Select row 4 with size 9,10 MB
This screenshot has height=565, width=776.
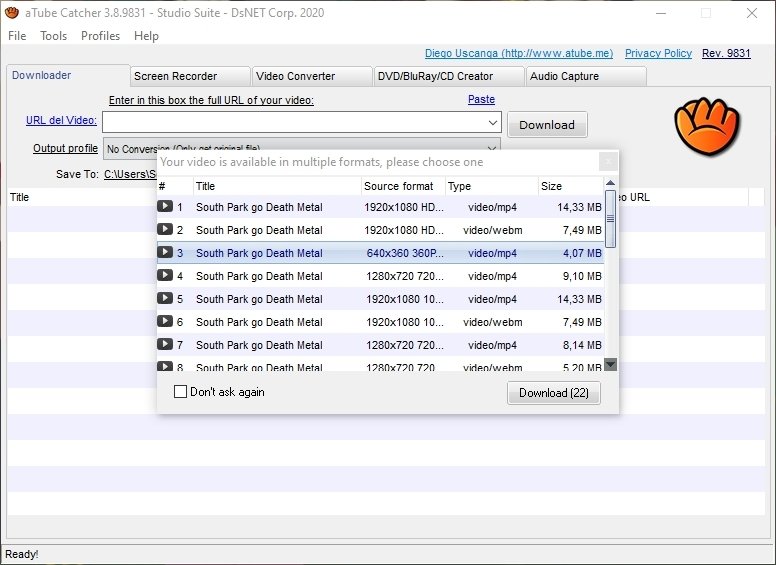380,276
